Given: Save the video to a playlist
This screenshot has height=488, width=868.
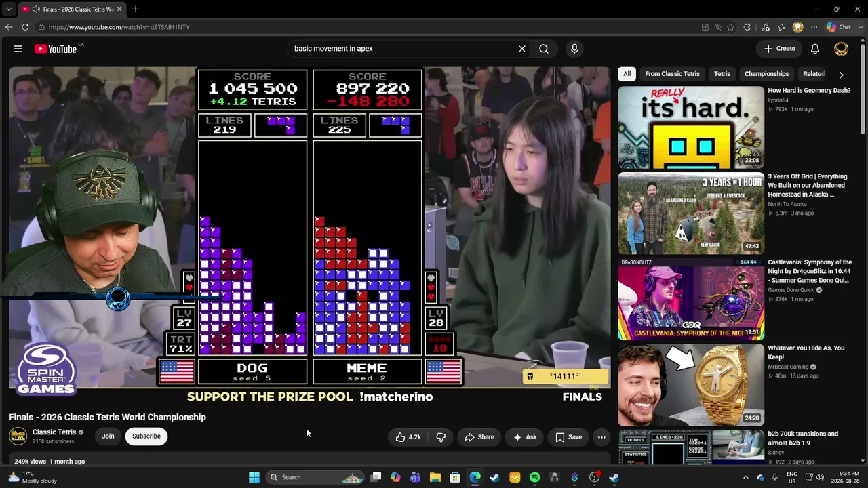Looking at the screenshot, I should (x=568, y=437).
